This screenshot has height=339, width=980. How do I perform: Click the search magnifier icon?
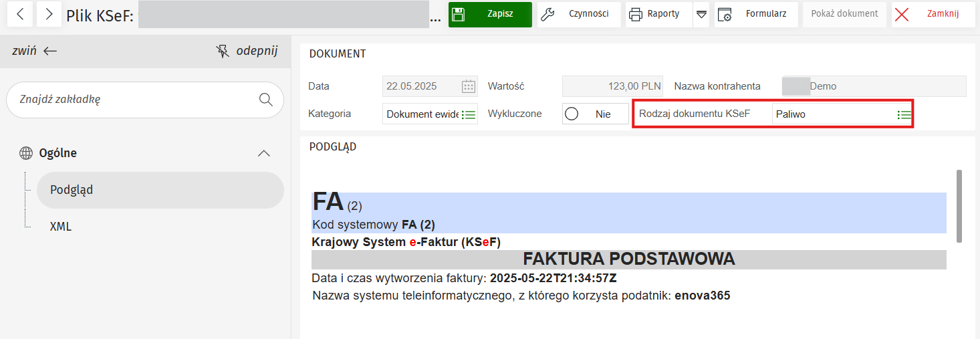coord(266,100)
